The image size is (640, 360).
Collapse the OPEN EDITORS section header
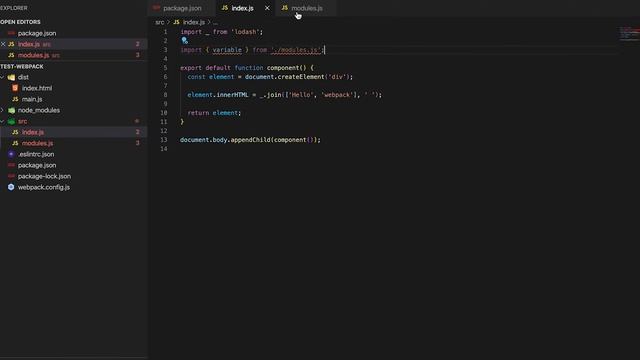[x=20, y=22]
